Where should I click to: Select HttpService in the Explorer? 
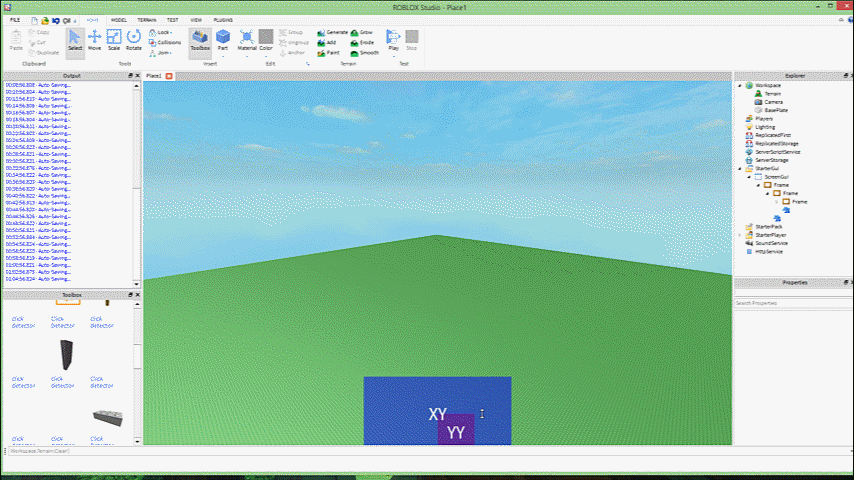(x=768, y=252)
